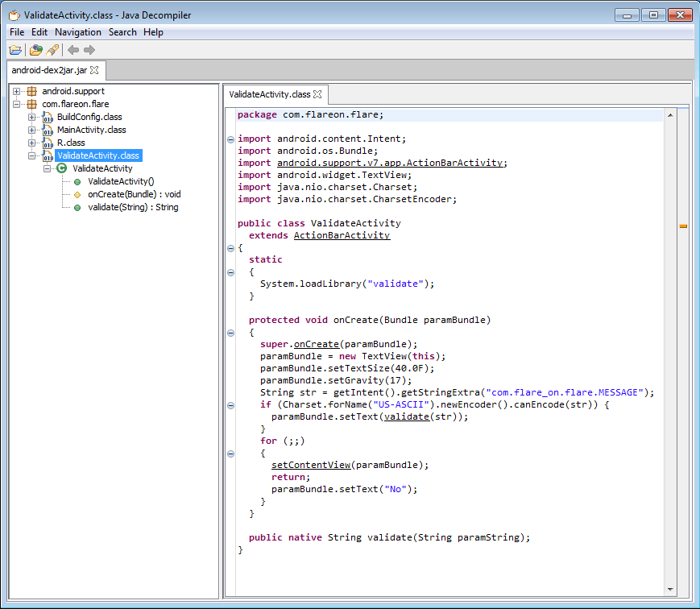This screenshot has height=609, width=700.
Task: Expand the android.support tree node
Action: point(17,91)
